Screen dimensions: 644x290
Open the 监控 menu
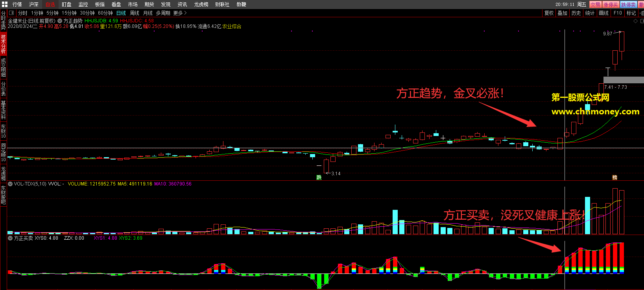(x=83, y=4)
